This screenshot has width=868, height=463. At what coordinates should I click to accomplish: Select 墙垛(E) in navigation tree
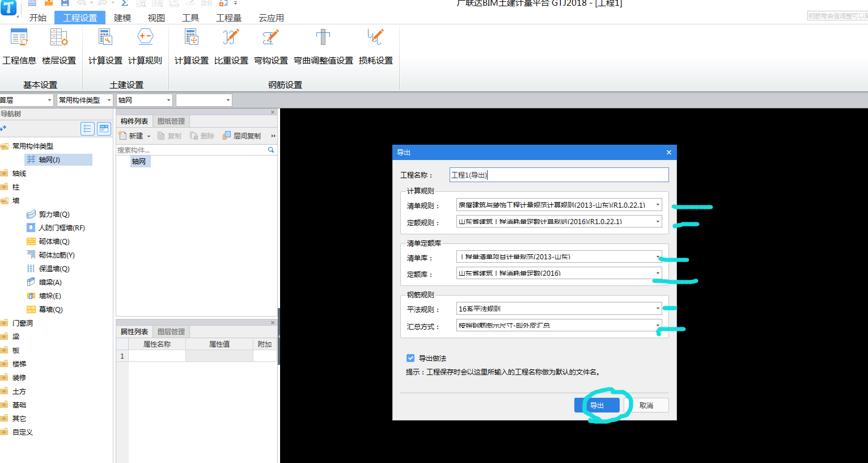(x=44, y=296)
